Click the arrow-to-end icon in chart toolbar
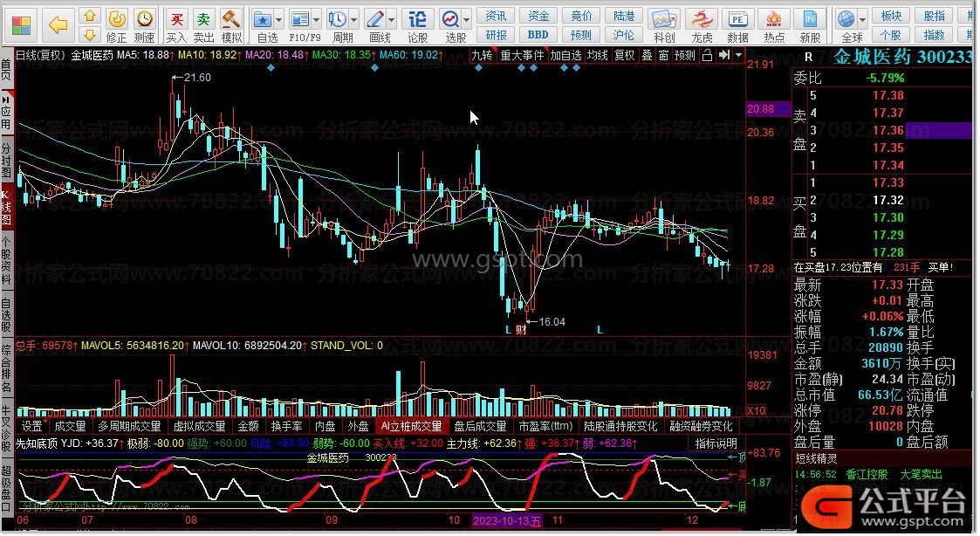980x536 pixels. click(724, 55)
